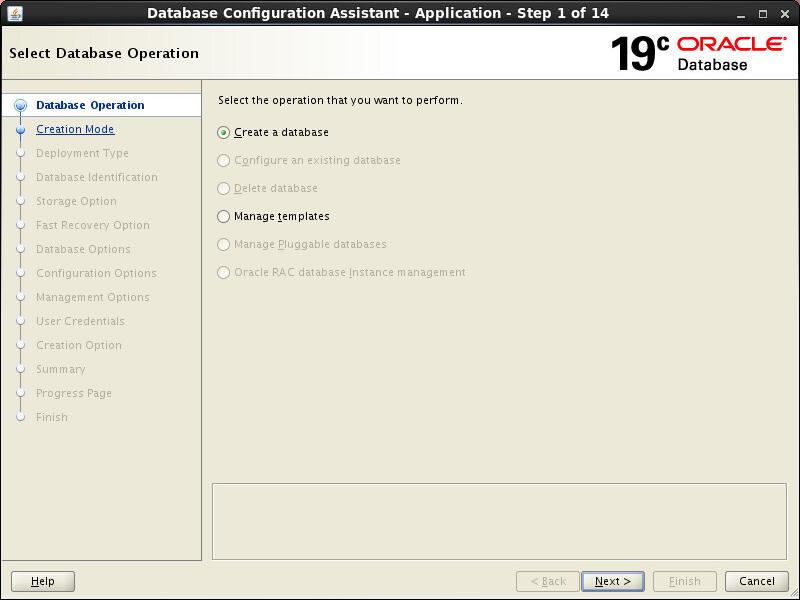Choose the 'Delete database' radio button

224,188
